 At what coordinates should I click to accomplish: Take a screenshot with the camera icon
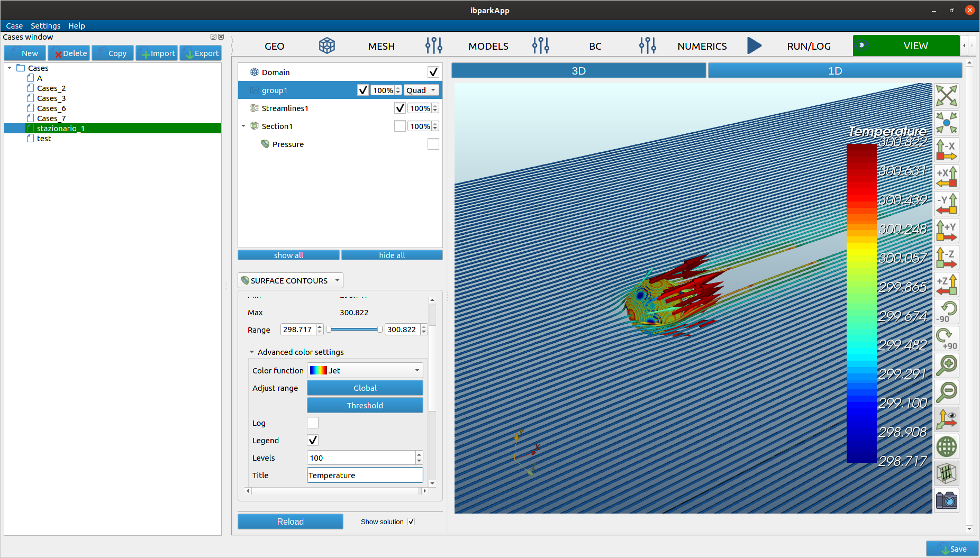946,501
